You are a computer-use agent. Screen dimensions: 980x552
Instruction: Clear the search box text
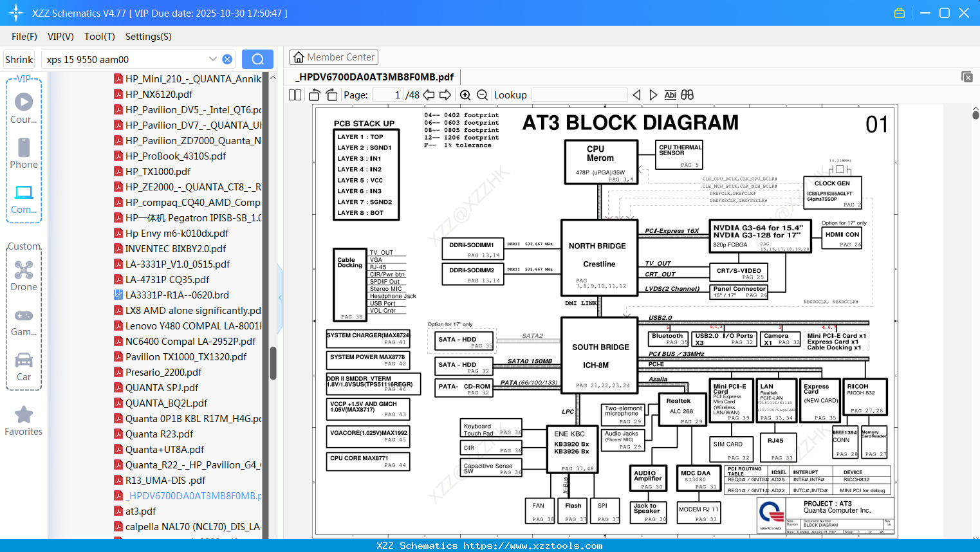click(227, 59)
